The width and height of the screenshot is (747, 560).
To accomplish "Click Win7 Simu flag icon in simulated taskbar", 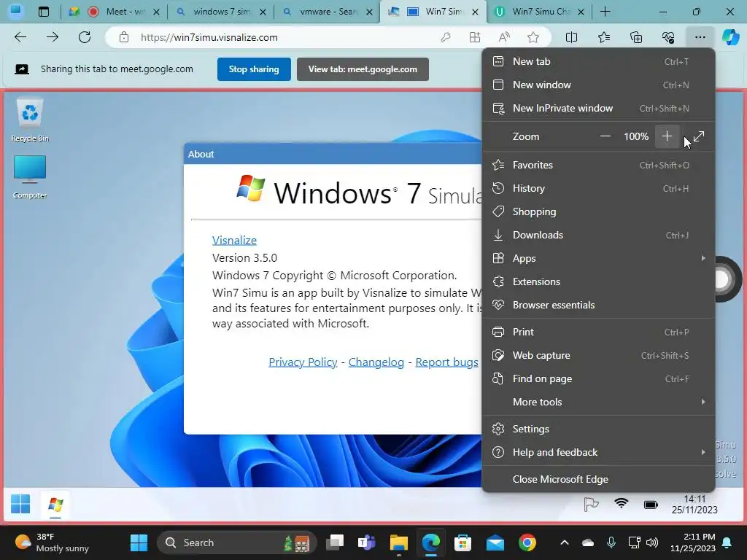I will tap(55, 505).
